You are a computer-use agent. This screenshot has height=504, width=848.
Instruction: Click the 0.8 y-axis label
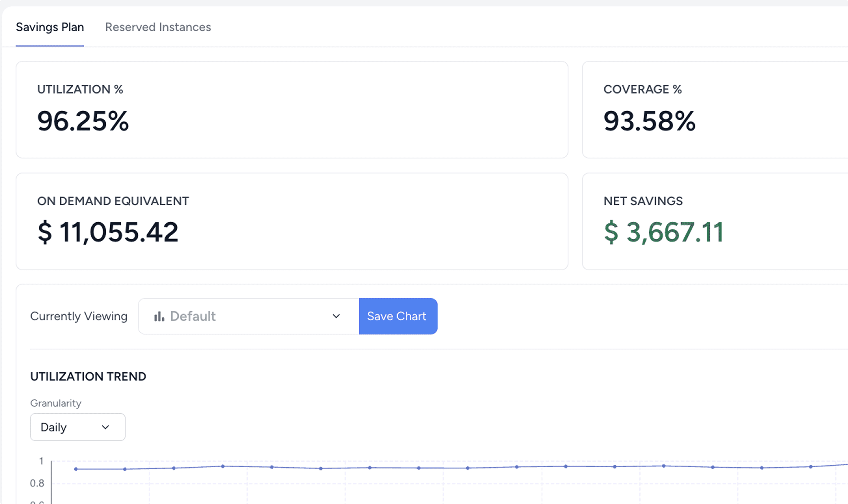coord(37,483)
